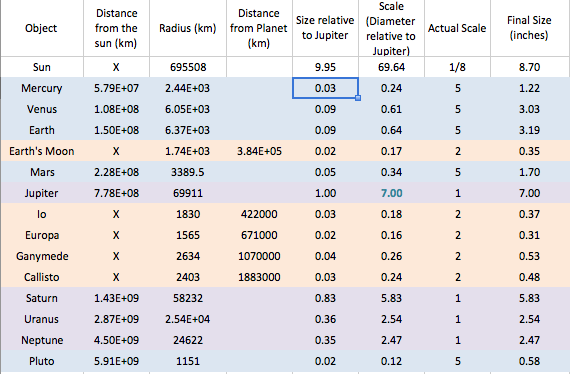Click Uranus radius 2.54E+04
The image size is (570, 374).
tap(188, 319)
